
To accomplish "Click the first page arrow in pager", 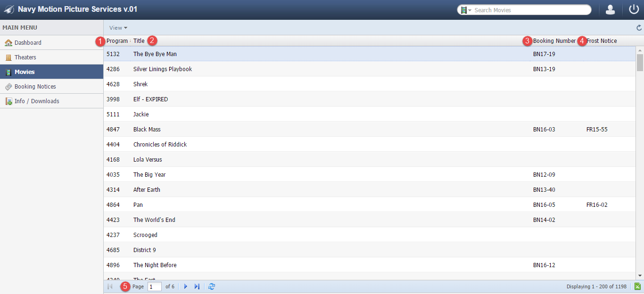I will 110,286.
